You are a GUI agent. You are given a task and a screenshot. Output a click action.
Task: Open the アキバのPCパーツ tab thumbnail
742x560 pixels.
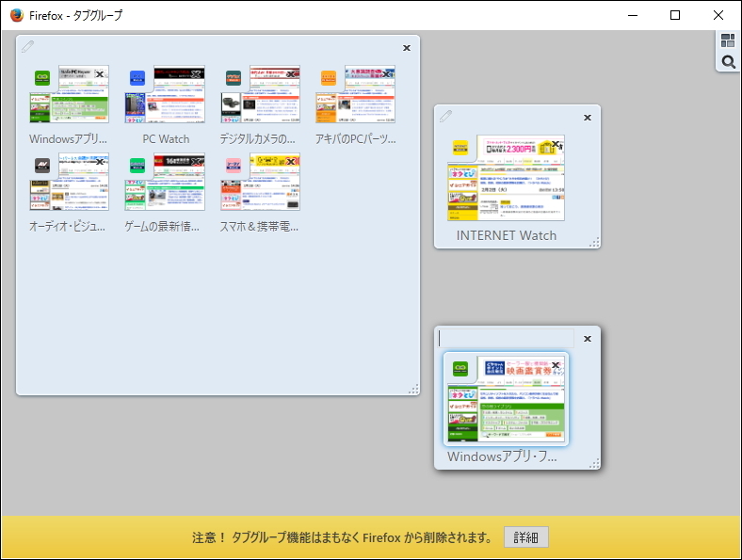355,95
